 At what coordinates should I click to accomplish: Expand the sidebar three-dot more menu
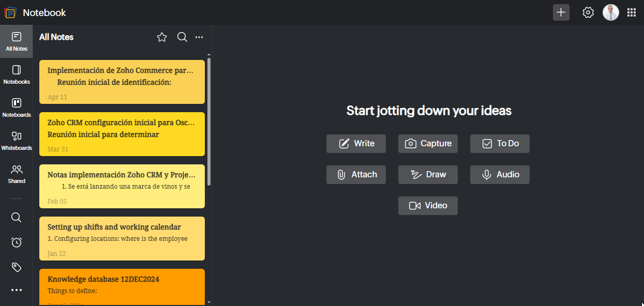17,290
